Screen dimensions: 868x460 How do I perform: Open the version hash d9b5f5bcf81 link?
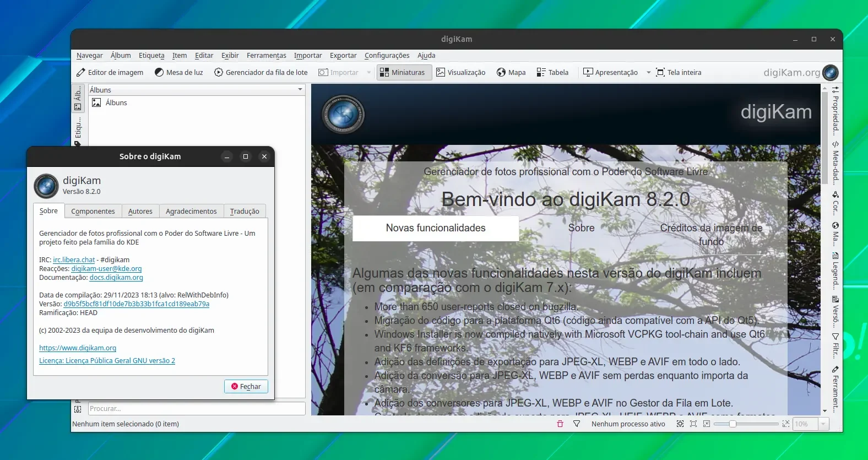(x=136, y=304)
